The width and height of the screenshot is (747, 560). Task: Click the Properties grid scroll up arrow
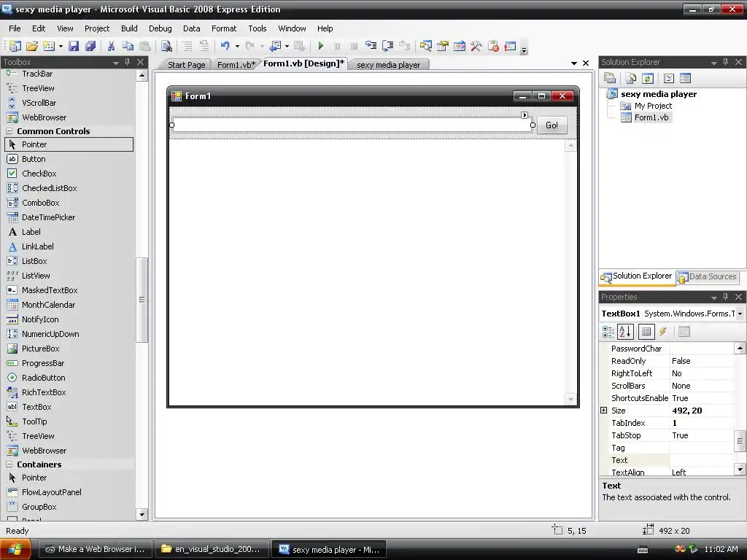coord(740,348)
